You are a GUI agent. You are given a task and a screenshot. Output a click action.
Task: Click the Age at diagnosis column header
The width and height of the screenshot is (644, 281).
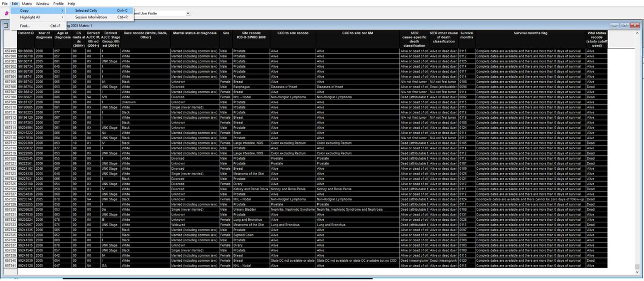[62, 40]
